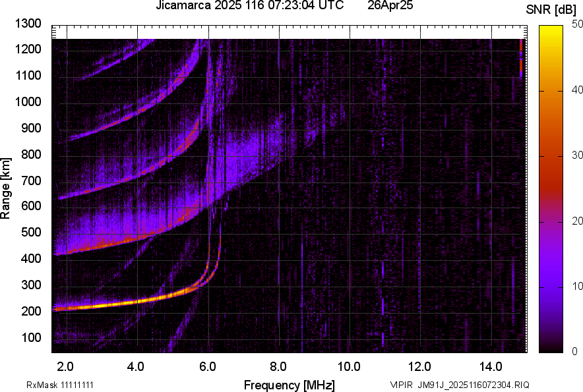Screen dimensions: 583x392
Task: Click the range axis label '100'
Action: [31, 337]
